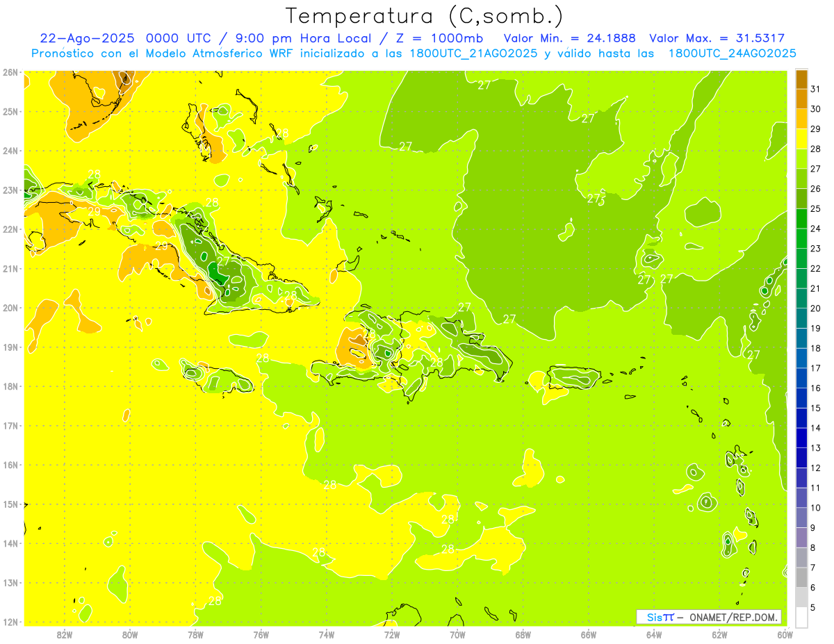The width and height of the screenshot is (834, 644).
Task: Click the ONAMET/REP.DOM. credit label
Action: coord(735,617)
